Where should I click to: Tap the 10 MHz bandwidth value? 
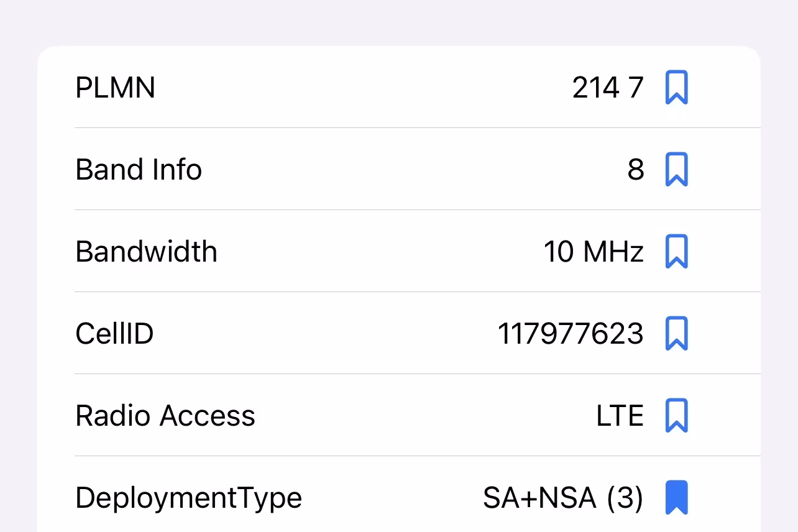tap(594, 252)
